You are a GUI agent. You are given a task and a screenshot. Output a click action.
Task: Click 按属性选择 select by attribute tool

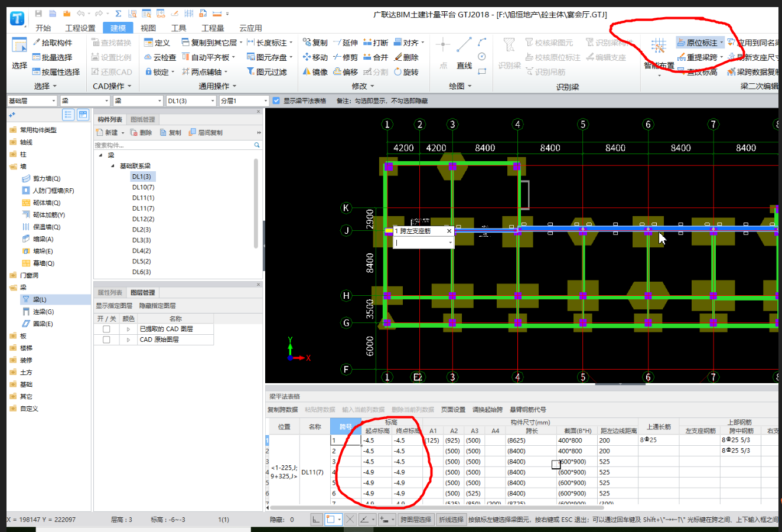coord(56,72)
